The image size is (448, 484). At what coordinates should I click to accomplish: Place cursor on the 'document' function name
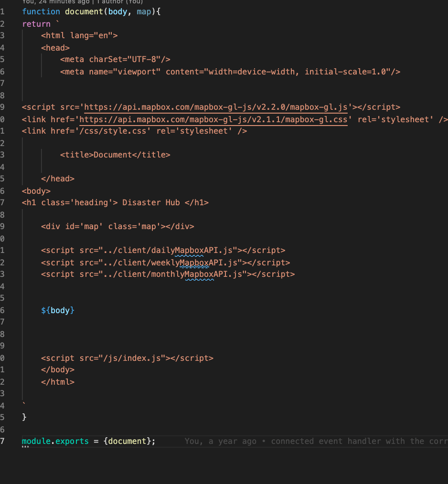(x=84, y=11)
